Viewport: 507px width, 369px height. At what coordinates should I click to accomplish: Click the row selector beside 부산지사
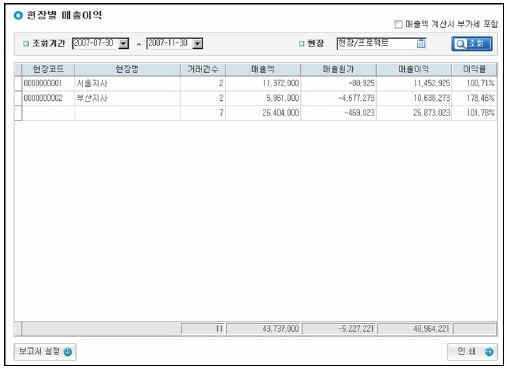pyautogui.click(x=18, y=98)
